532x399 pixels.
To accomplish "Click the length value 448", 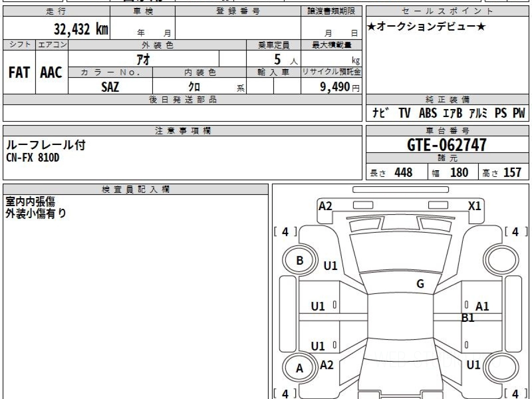I will pos(403,172).
